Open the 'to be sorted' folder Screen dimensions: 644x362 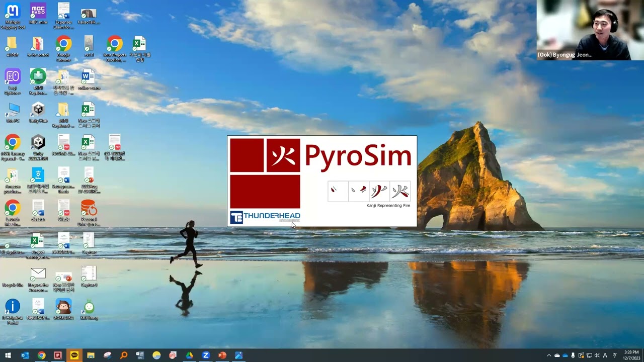click(38, 46)
